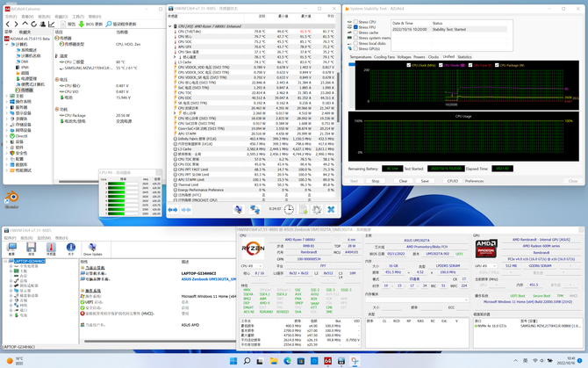Click AIDA64 up-level arrow icon
The height and width of the screenshot is (368, 588).
(25, 24)
